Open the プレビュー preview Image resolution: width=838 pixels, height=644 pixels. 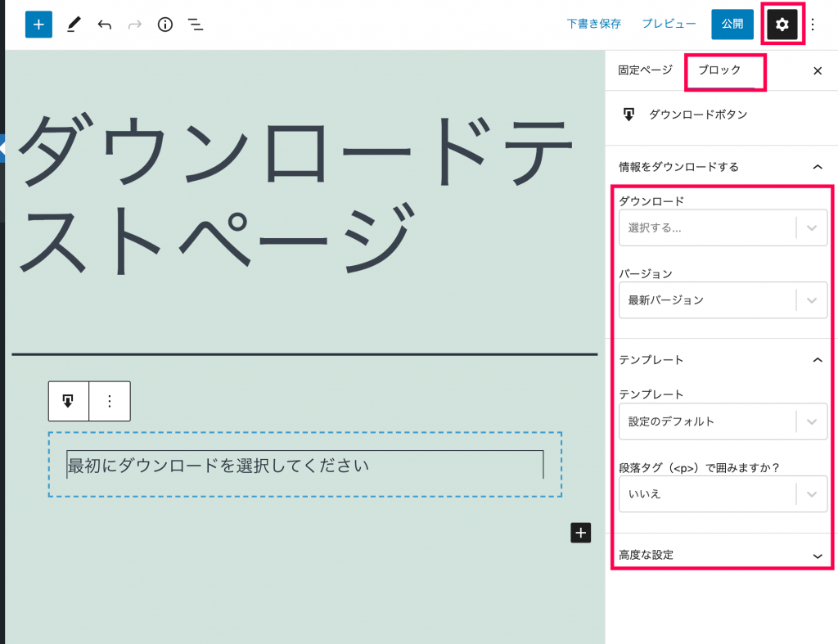(x=669, y=24)
